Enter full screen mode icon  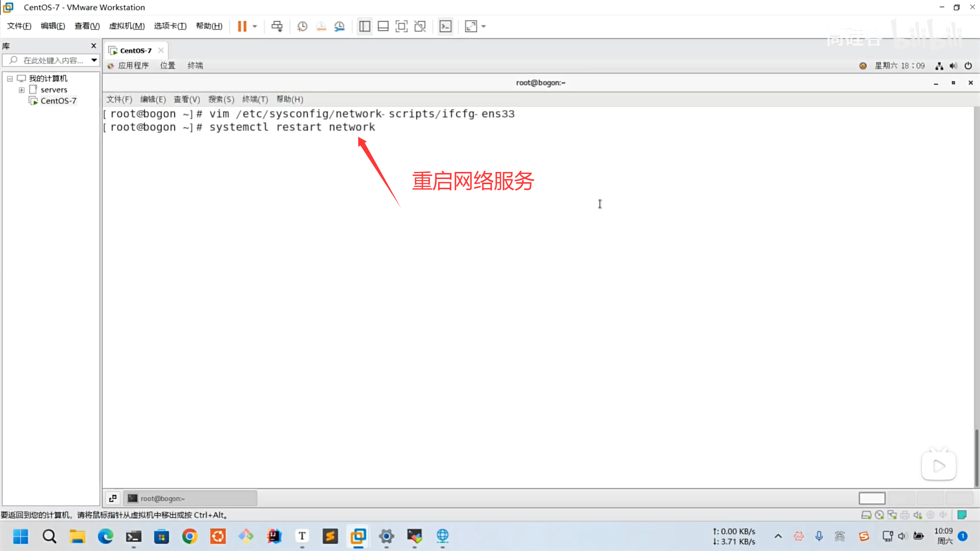[x=402, y=26]
